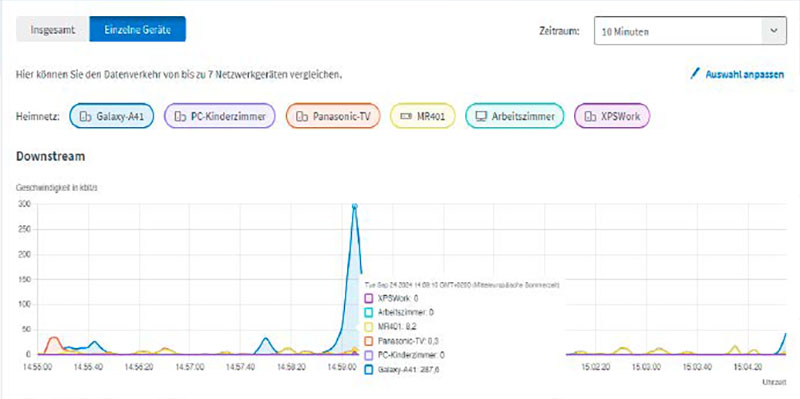This screenshot has height=399, width=800.
Task: Select the Einzelne Geräte tab
Action: 137,29
